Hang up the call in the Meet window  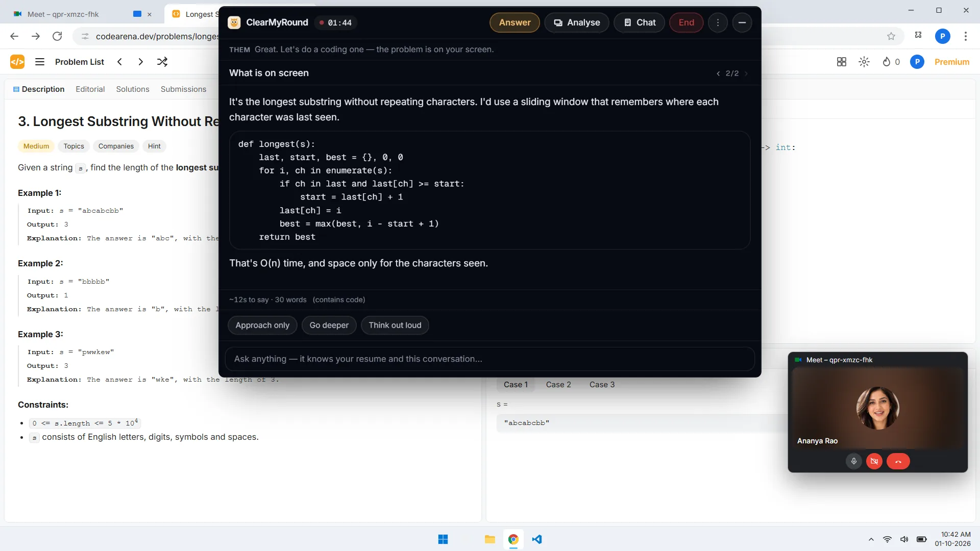[x=898, y=461]
